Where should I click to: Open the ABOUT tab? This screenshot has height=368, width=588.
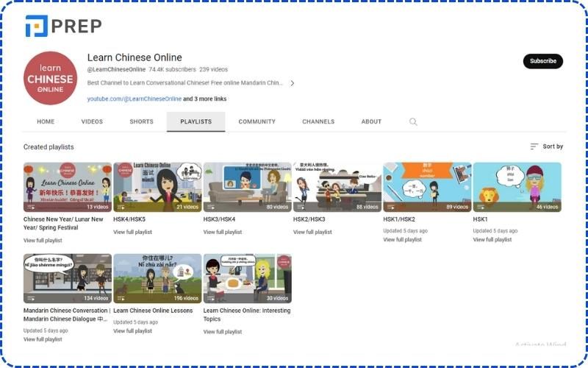tap(371, 121)
